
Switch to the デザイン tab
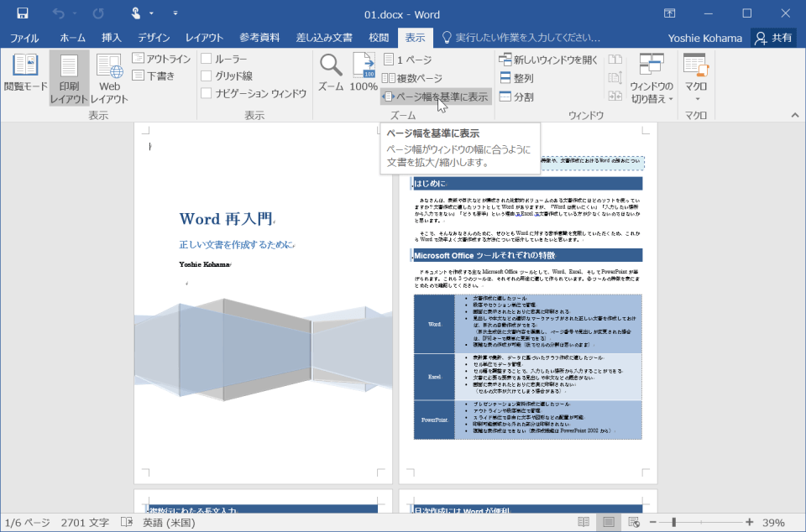click(x=154, y=38)
